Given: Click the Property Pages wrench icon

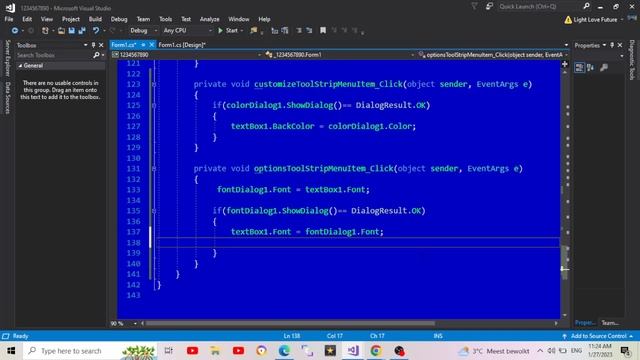Looking at the screenshot, I should point(604,68).
